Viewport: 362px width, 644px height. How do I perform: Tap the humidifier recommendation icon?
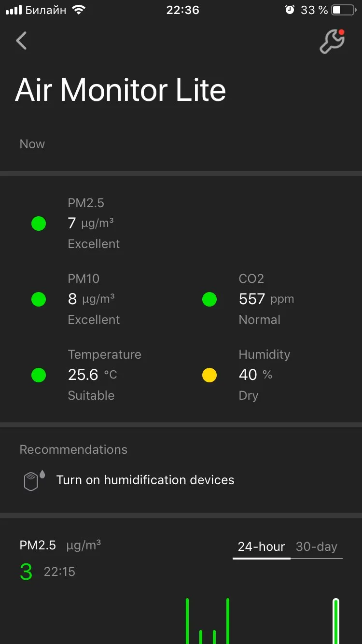34,481
